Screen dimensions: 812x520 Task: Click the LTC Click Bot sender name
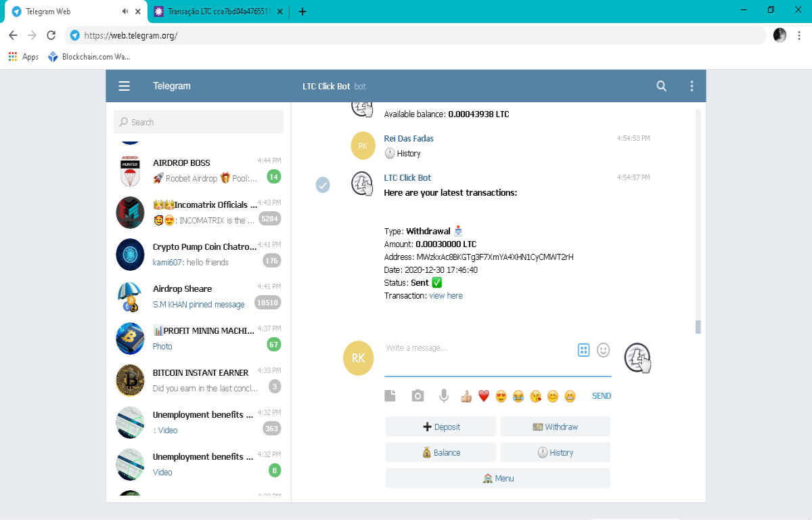(407, 177)
